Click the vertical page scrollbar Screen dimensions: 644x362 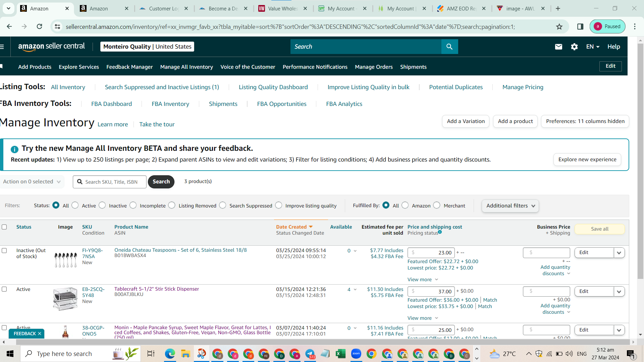click(640, 161)
